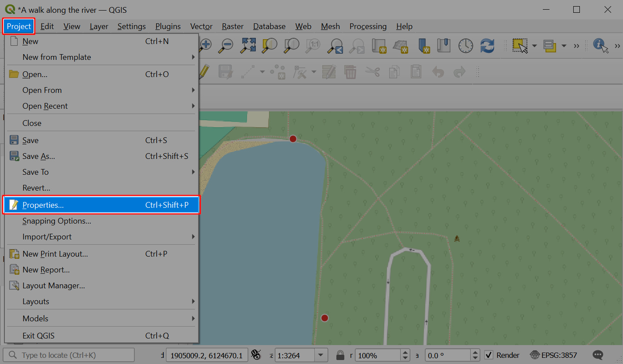Open the Vertex Tool dropdown arrow

coord(314,72)
